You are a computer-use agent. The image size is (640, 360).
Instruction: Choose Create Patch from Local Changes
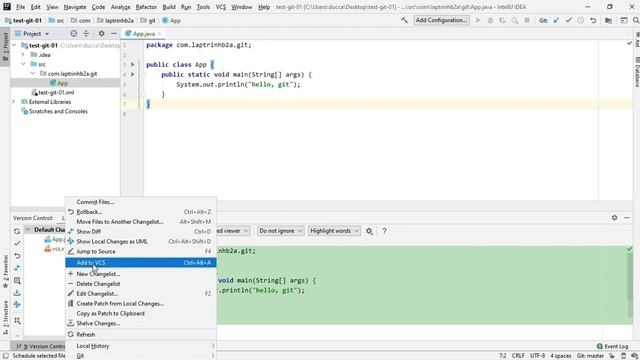coord(141,304)
